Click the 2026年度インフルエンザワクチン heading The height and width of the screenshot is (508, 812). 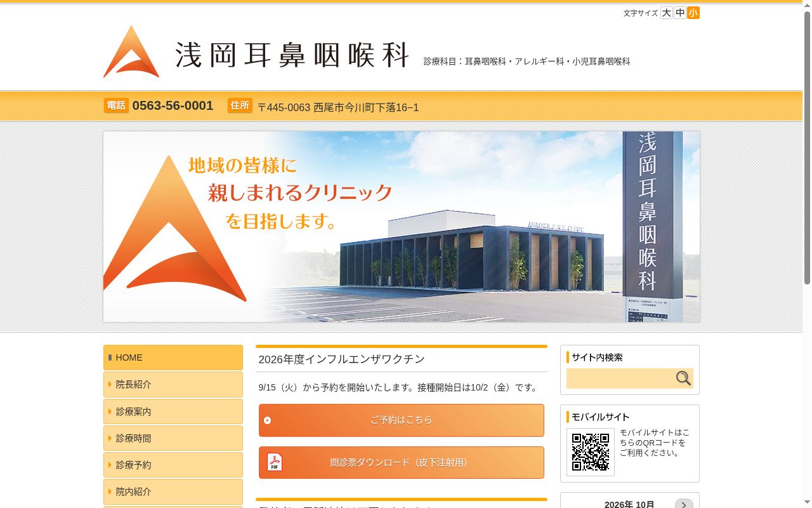(x=341, y=359)
